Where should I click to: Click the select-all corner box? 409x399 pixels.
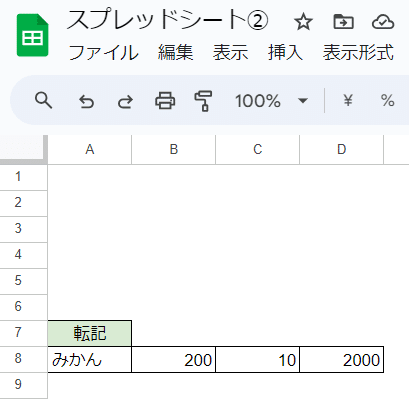[x=23, y=149]
